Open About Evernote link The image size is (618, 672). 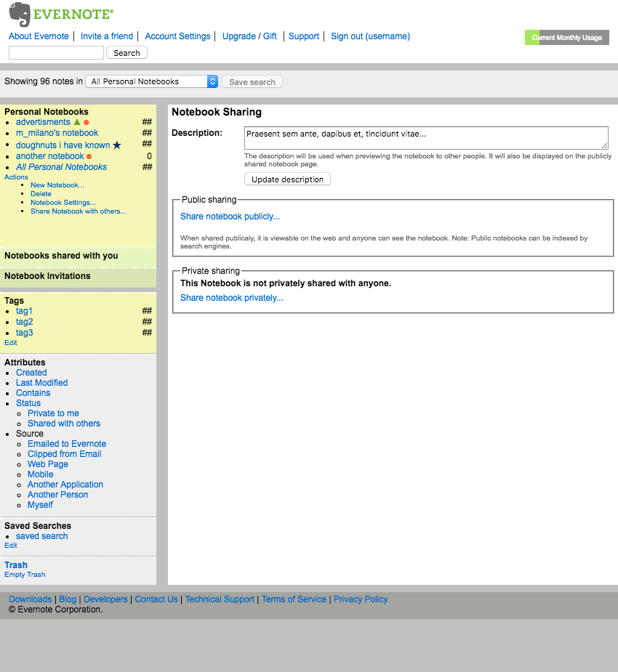(x=39, y=36)
